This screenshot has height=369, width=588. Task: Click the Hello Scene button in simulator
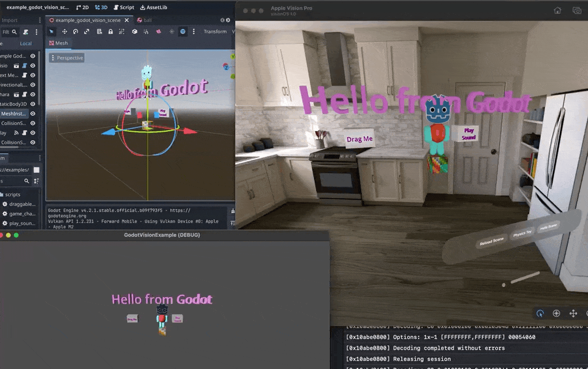click(548, 227)
